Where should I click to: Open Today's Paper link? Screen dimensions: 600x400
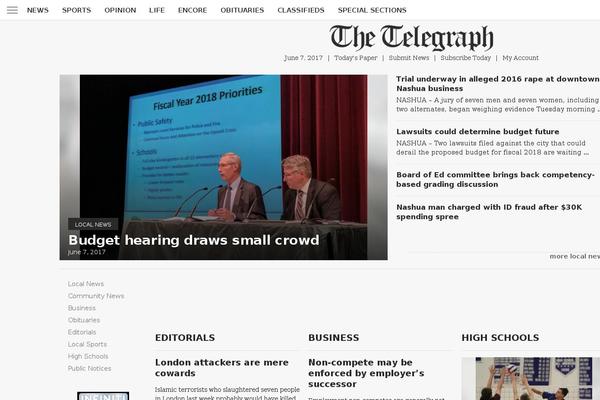[x=355, y=58]
